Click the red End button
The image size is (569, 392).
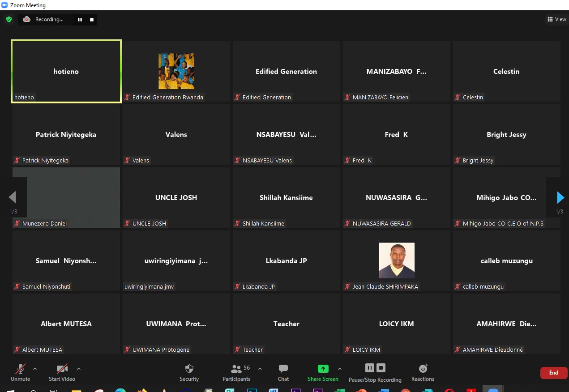[x=553, y=372]
